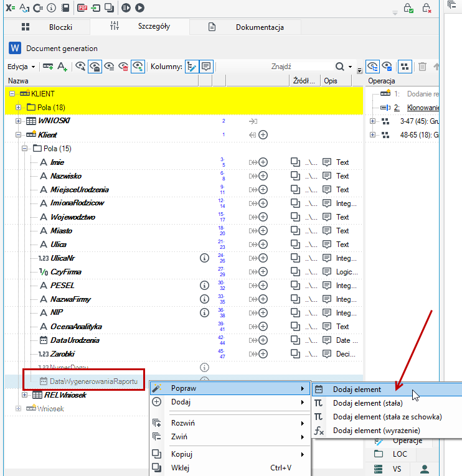
Task: Click the notebook icon in top toolbar
Action: pos(65,7)
